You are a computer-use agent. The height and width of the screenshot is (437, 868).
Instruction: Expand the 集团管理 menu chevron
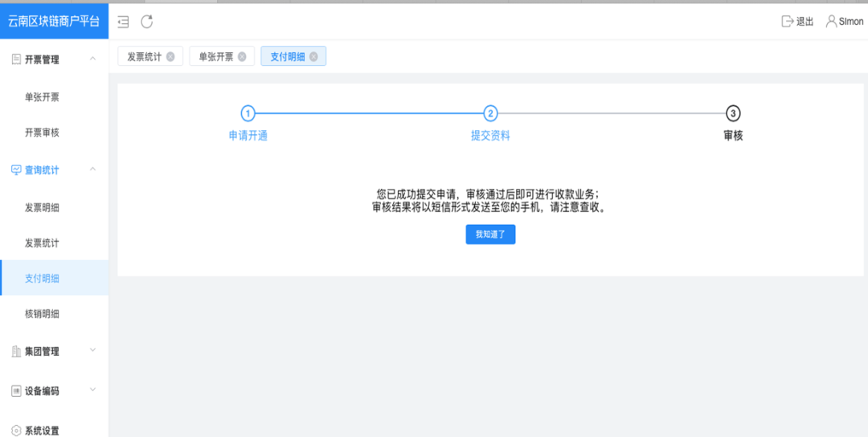coord(93,349)
